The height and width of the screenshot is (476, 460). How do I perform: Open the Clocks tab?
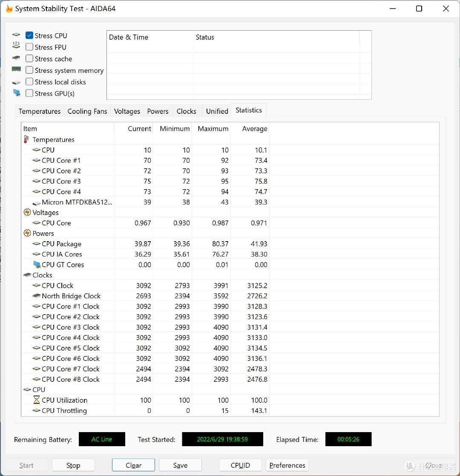point(186,111)
